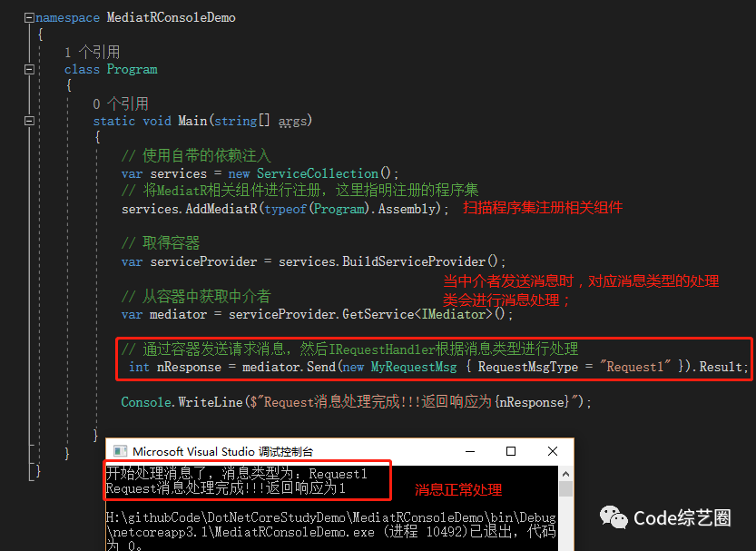
Task: Click the MyRequestMsg class name
Action: 414,367
